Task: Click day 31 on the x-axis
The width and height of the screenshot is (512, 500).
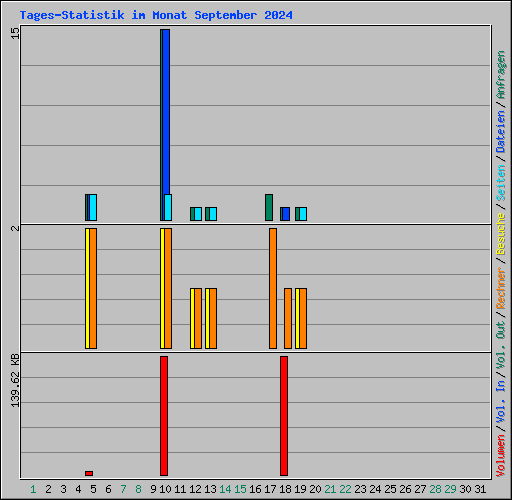Action: click(x=480, y=489)
